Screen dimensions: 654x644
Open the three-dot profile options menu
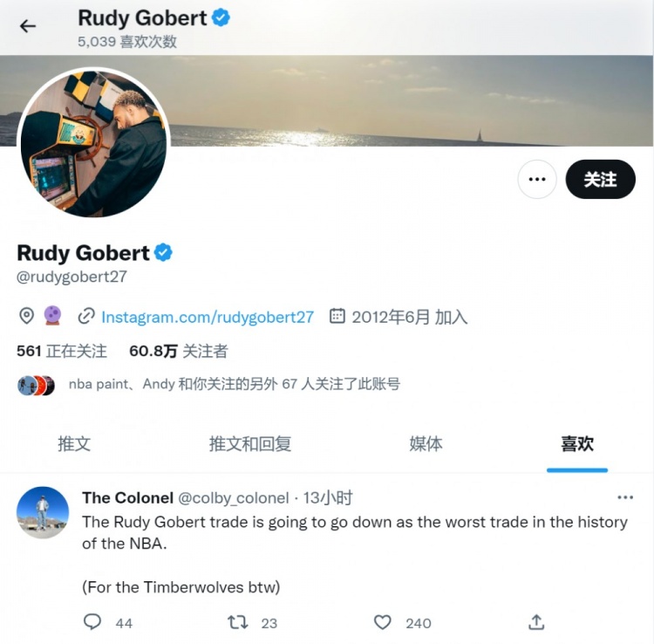pos(537,179)
